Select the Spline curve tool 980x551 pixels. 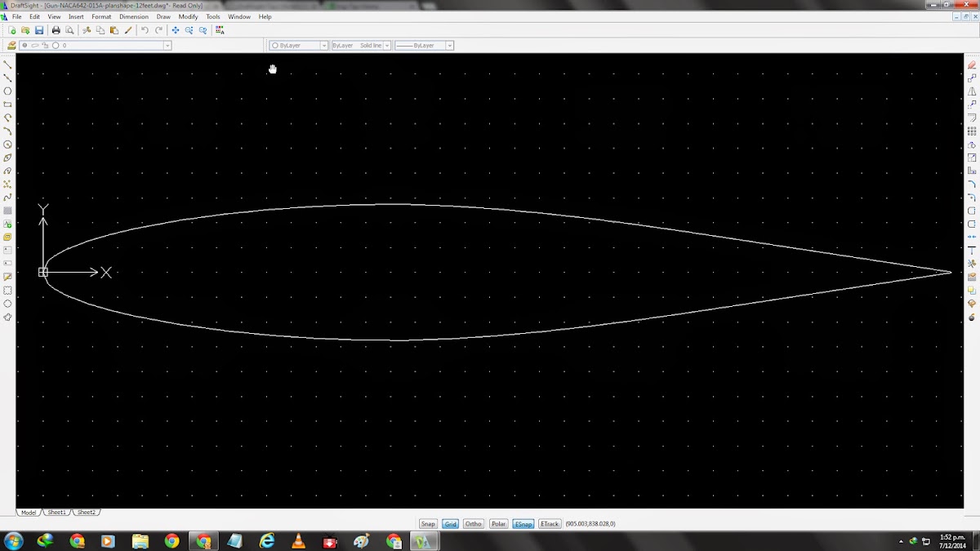click(x=8, y=198)
